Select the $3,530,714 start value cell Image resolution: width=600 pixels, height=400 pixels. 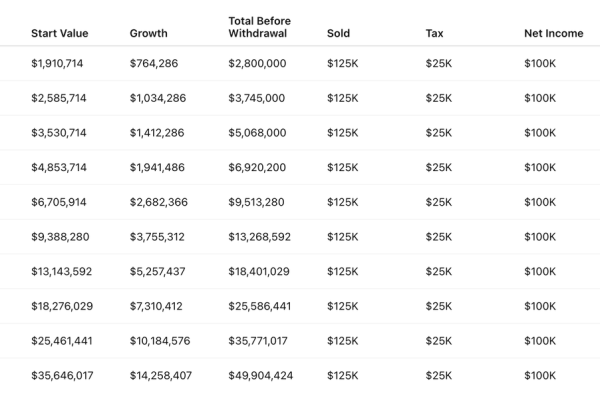(x=59, y=133)
